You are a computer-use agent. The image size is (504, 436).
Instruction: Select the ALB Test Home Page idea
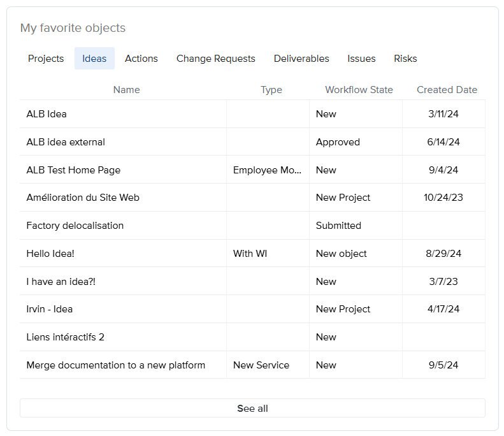point(73,170)
